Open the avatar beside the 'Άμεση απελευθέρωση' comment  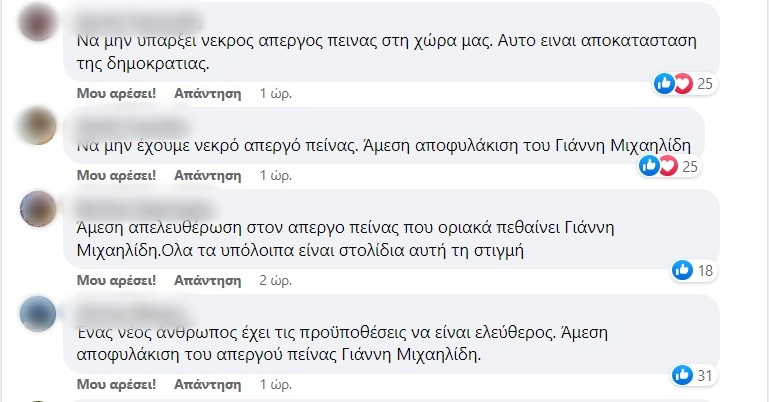click(x=40, y=207)
